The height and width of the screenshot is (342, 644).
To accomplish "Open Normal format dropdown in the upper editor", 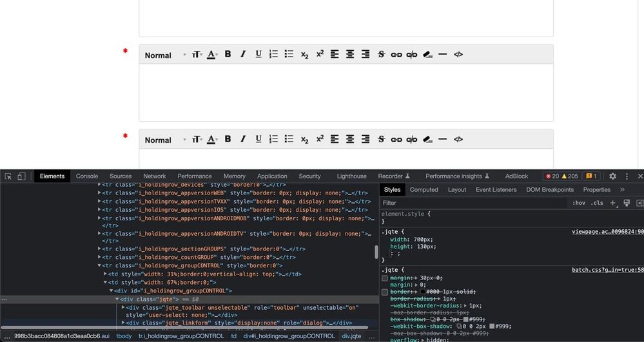I will point(165,55).
